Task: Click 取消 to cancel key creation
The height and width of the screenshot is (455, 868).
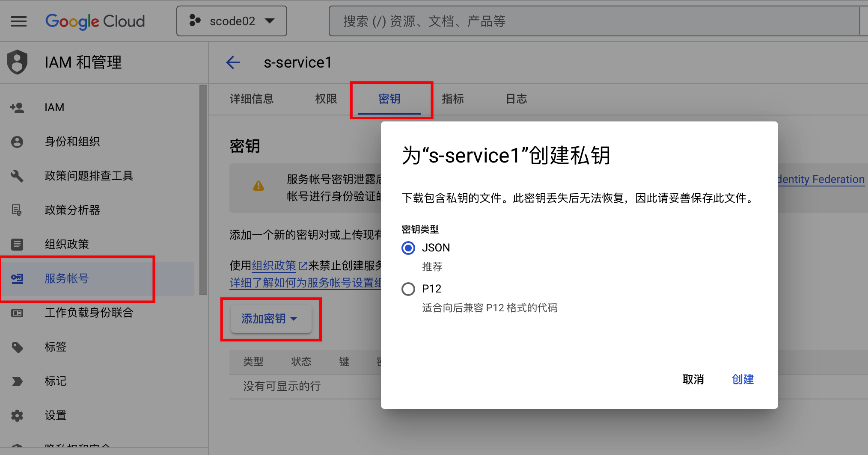Action: (x=693, y=379)
